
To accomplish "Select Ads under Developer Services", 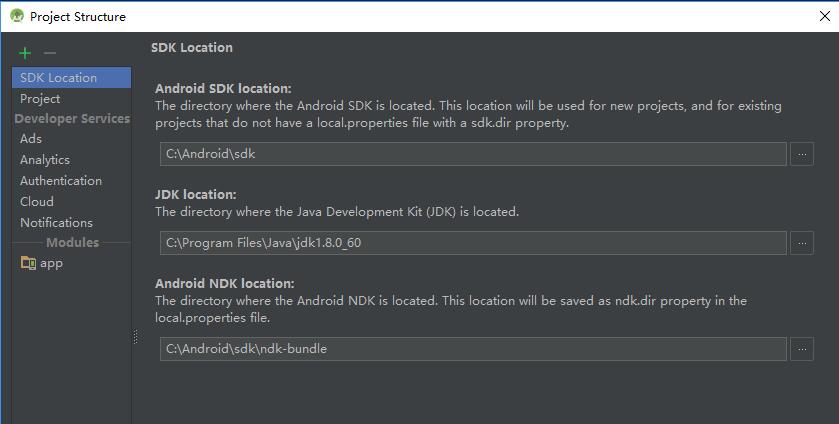I will coord(31,139).
